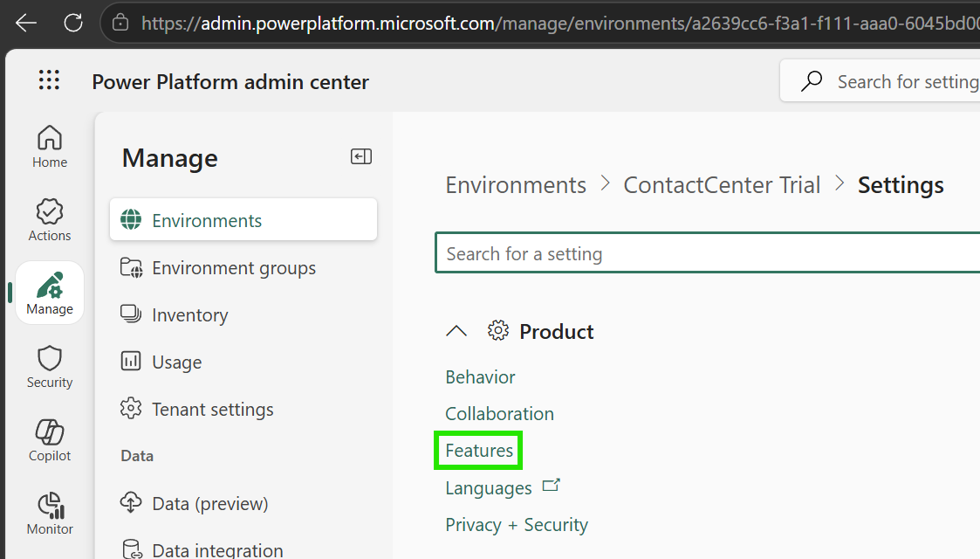Viewport: 980px width, 559px height.
Task: Go to Environments breadcrumb
Action: click(x=516, y=185)
